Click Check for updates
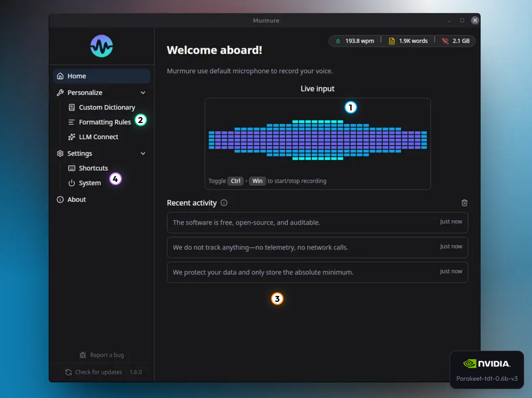Viewport: 532px width, 398px height. [98, 372]
